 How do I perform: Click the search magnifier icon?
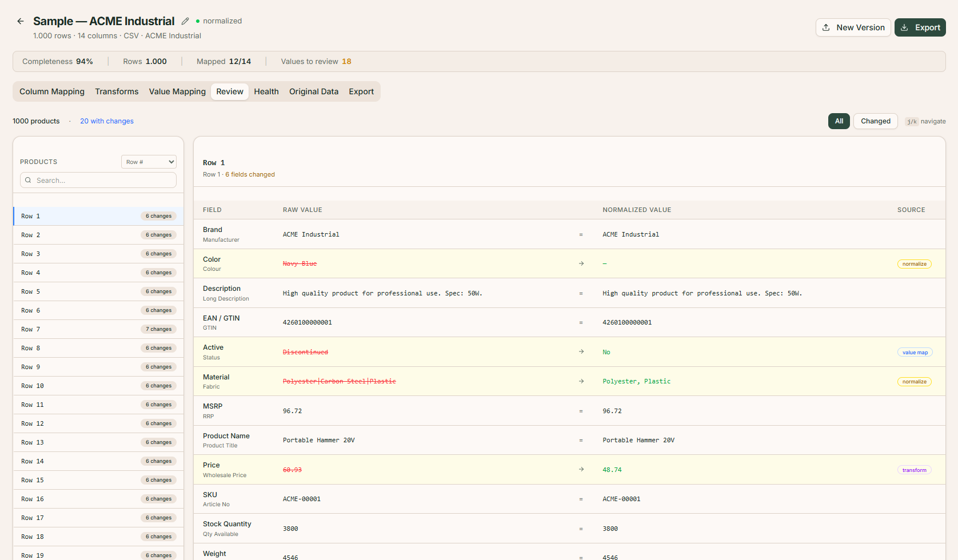[28, 180]
